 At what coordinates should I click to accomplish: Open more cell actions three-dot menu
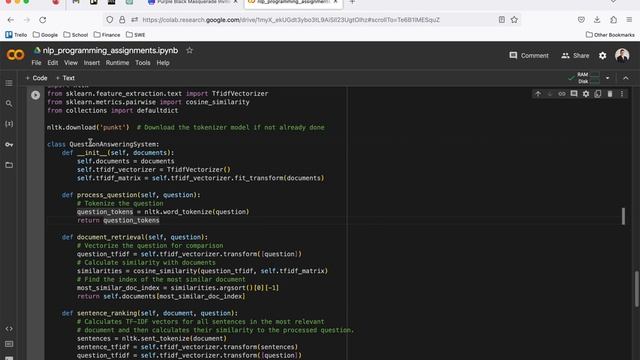click(x=622, y=94)
